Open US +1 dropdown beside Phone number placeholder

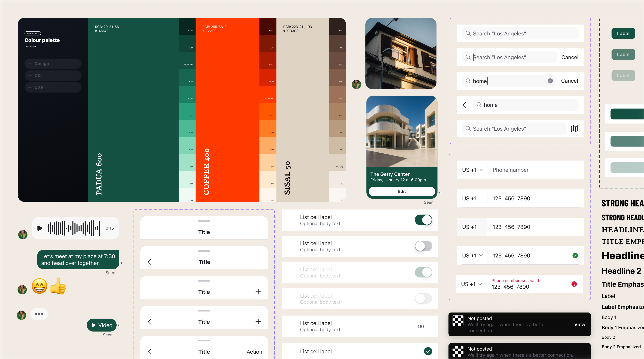pos(472,170)
